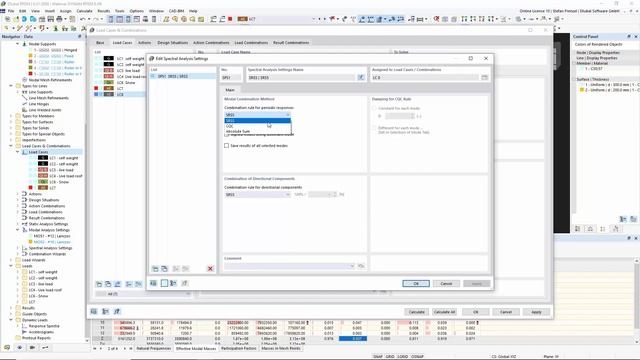Click the edit name icon beside the settings name field

pyautogui.click(x=361, y=77)
